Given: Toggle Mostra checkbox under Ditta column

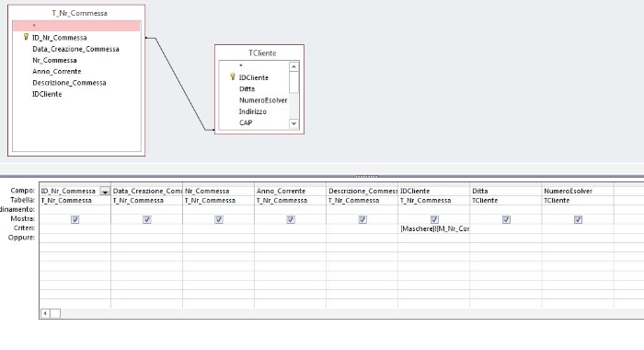Looking at the screenshot, I should click(506, 219).
